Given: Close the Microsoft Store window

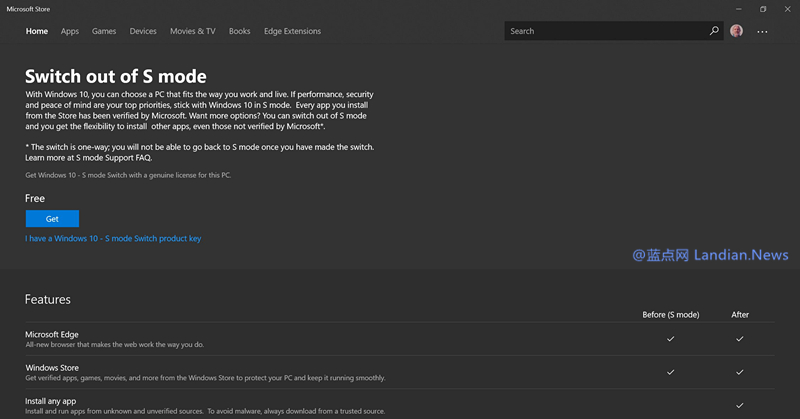Looking at the screenshot, I should click(x=786, y=9).
